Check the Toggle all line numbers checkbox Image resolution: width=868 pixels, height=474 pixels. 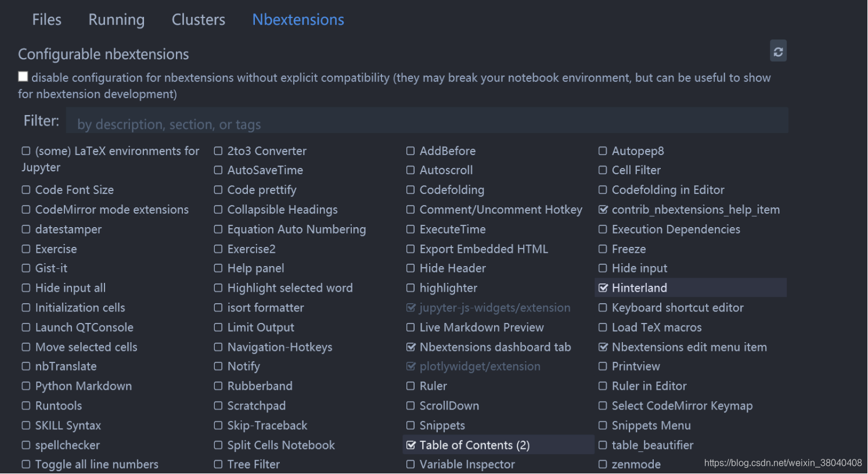point(26,465)
